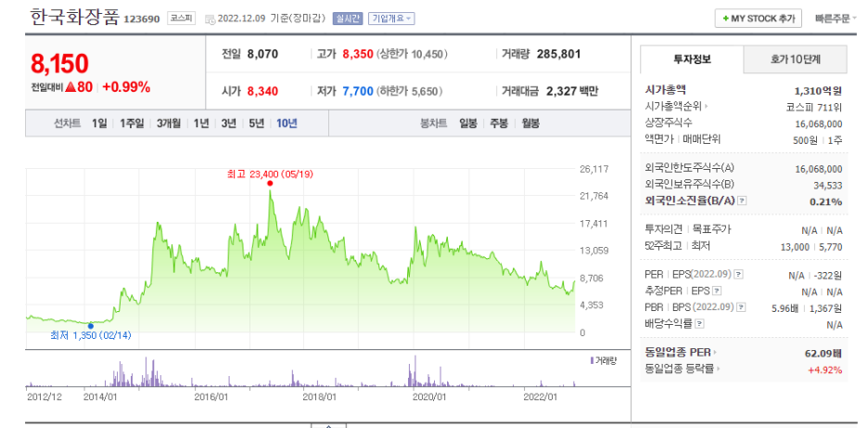Select the 5년 line chart range
This screenshot has height=428, width=868.
[x=256, y=123]
